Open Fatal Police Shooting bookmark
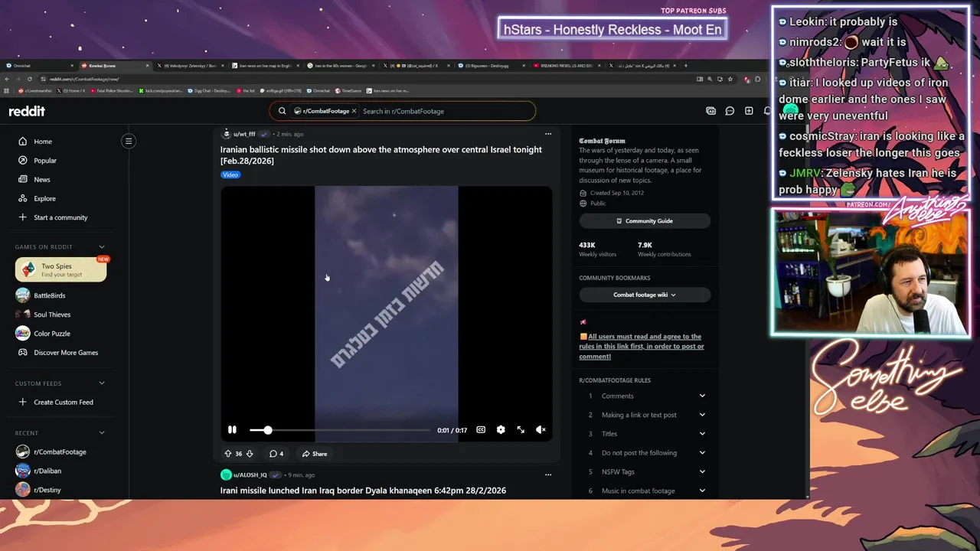Viewport: 980px width, 551px height. point(112,91)
